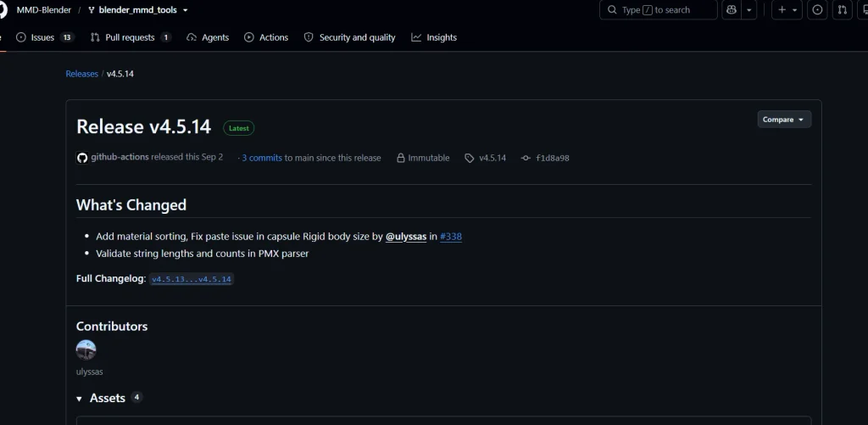Open commit f1d8a98 link
The image size is (868, 425).
[x=553, y=158]
